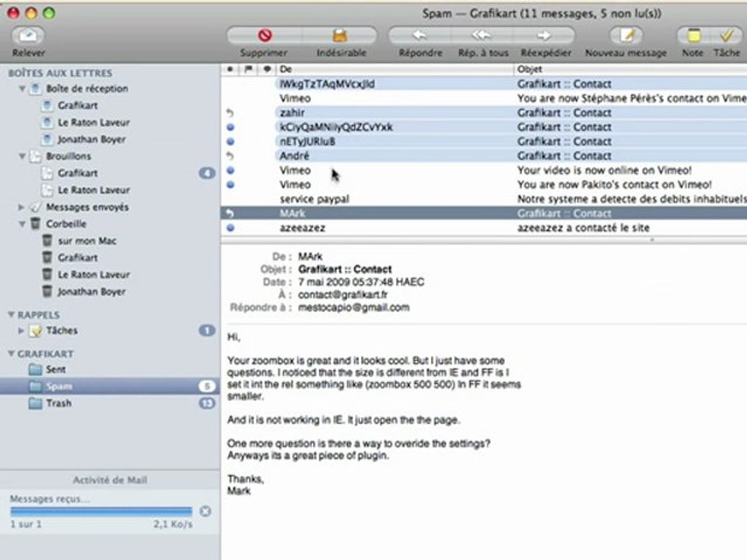This screenshot has width=747, height=560.
Task: Click the Corbeille mailbox
Action: (65, 224)
